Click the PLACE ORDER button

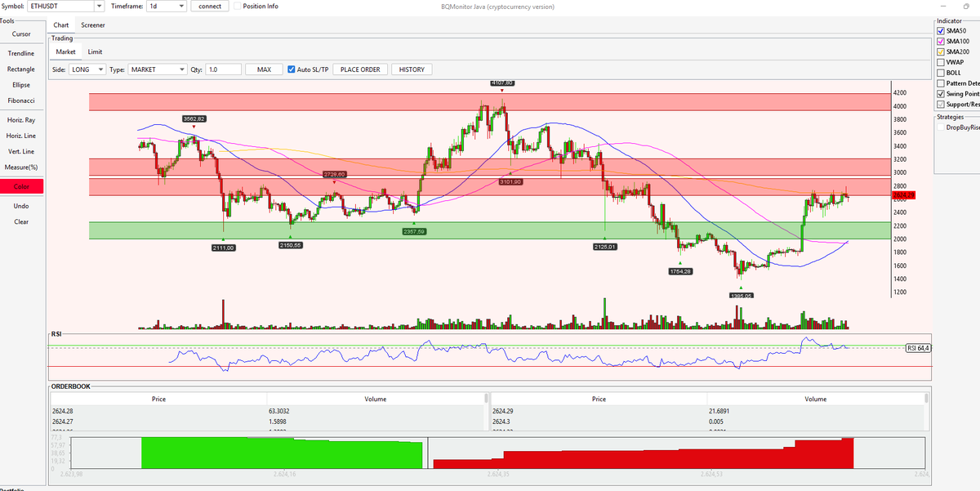360,69
